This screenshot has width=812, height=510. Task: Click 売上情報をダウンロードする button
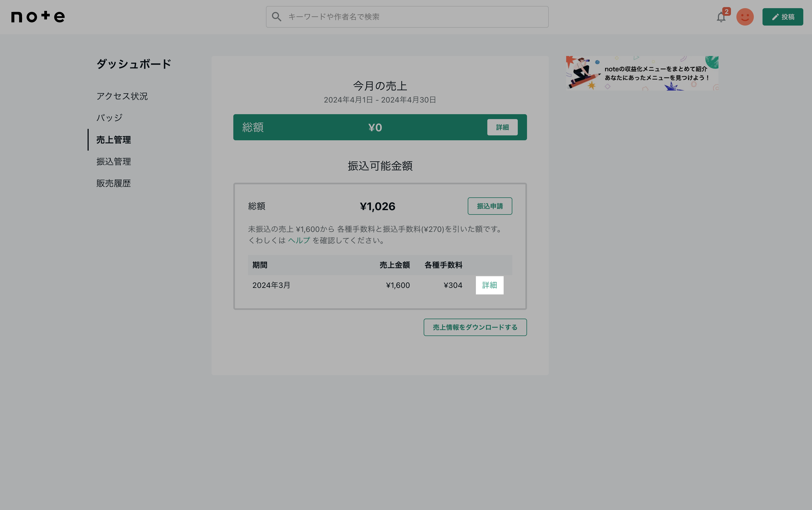(475, 327)
